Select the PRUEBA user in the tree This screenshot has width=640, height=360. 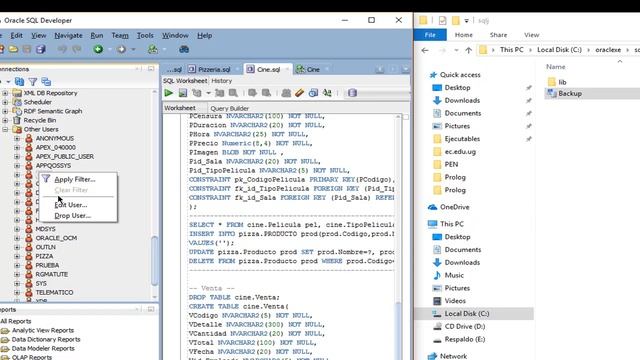pos(47,265)
